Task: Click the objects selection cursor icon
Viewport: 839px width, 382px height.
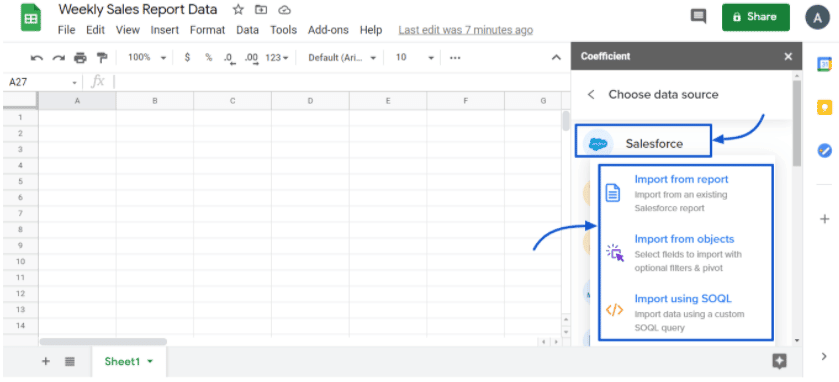Action: click(x=615, y=253)
